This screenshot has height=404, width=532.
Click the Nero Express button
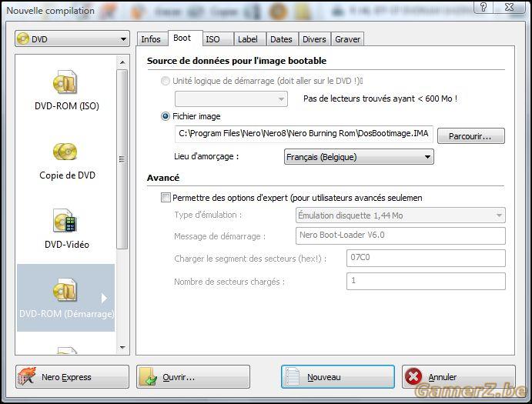(72, 376)
